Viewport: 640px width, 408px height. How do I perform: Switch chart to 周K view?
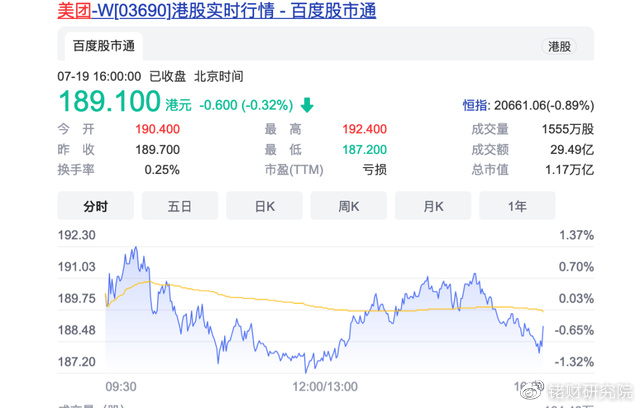point(349,206)
